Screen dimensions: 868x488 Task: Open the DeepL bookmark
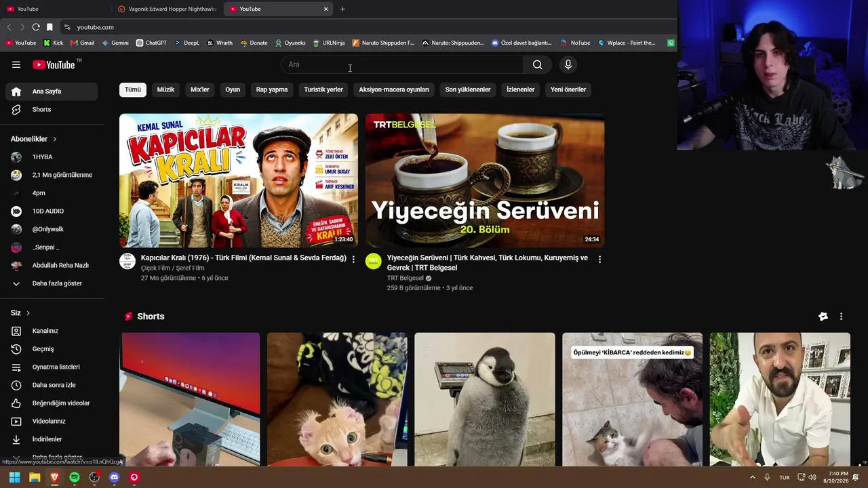click(187, 43)
